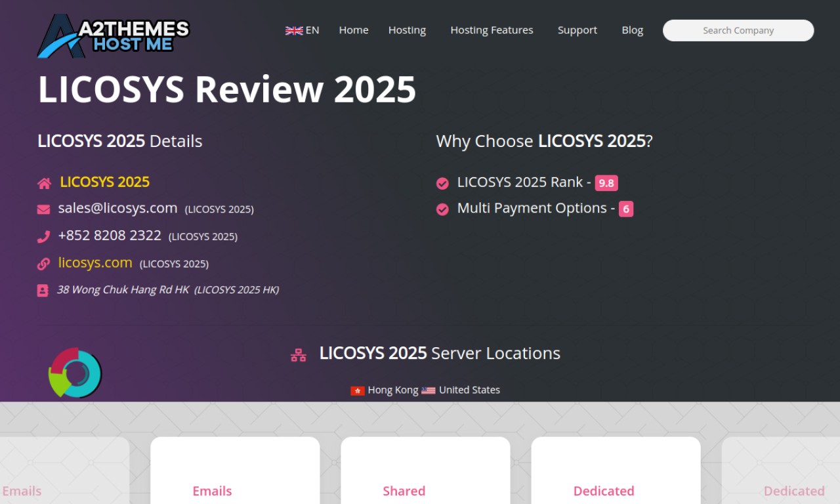The height and width of the screenshot is (504, 840).
Task: Visit the licosys.com website link
Action: click(x=95, y=262)
